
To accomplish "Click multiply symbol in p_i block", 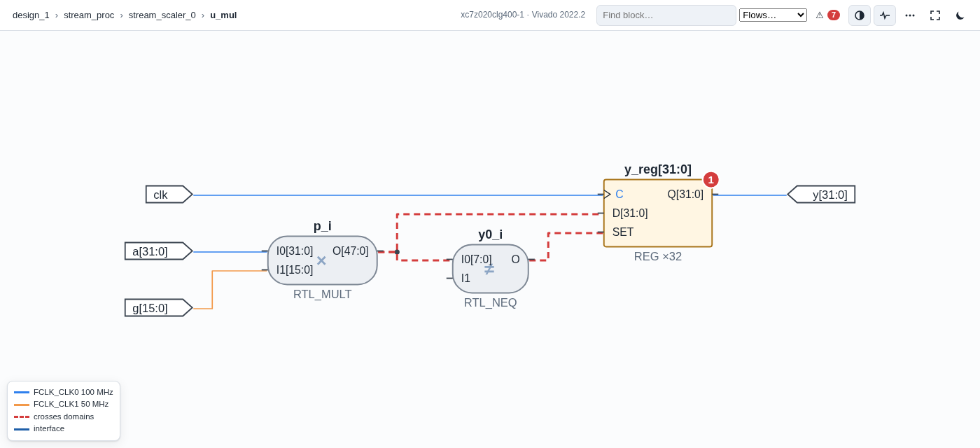I will click(x=321, y=260).
